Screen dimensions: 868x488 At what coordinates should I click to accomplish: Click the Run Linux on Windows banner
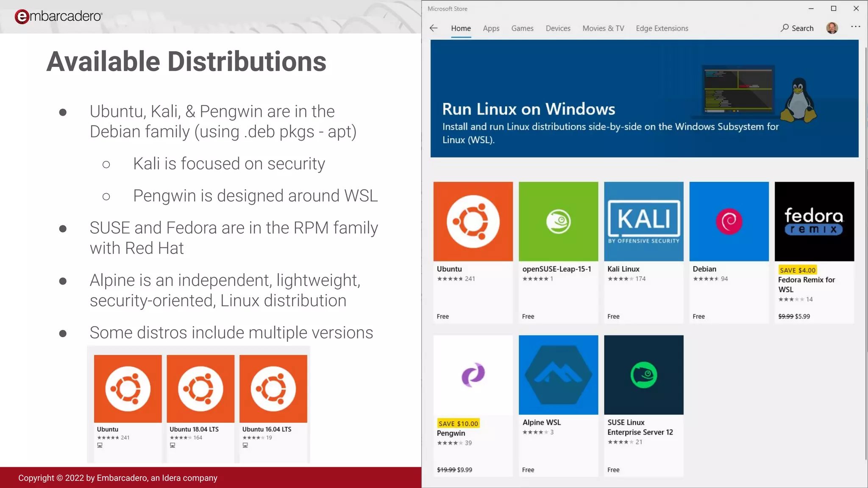click(644, 99)
